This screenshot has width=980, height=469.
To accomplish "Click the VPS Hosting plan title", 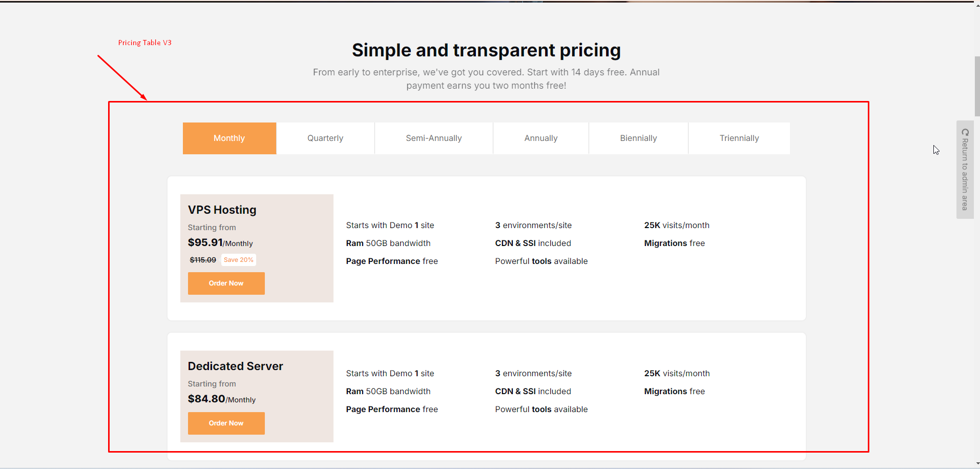I will (222, 210).
